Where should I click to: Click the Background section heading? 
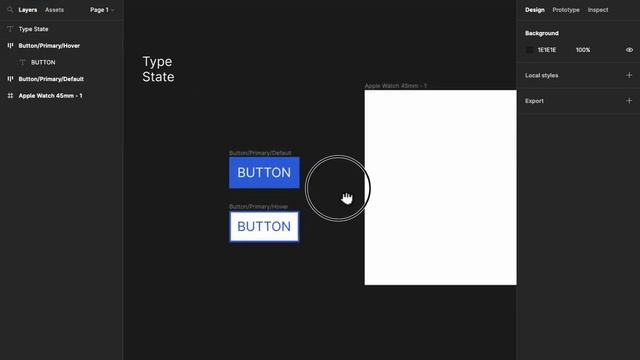point(542,33)
